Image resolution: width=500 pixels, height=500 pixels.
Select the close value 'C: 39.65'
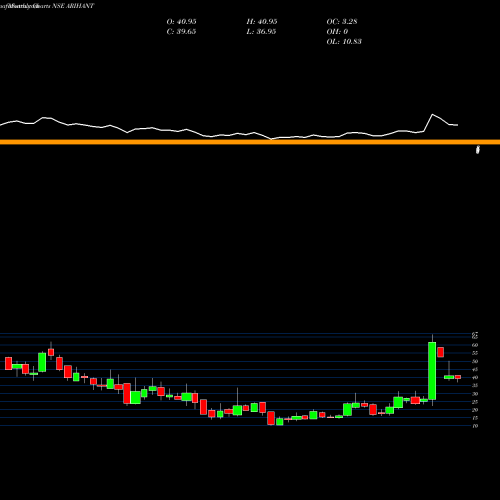click(x=181, y=32)
